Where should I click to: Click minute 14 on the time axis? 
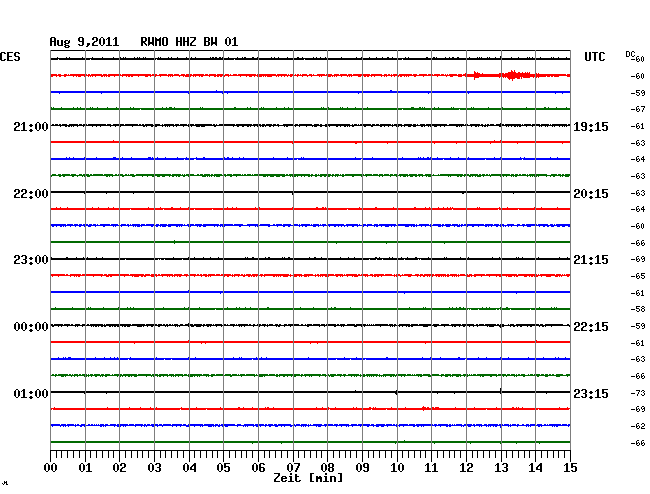[535, 467]
